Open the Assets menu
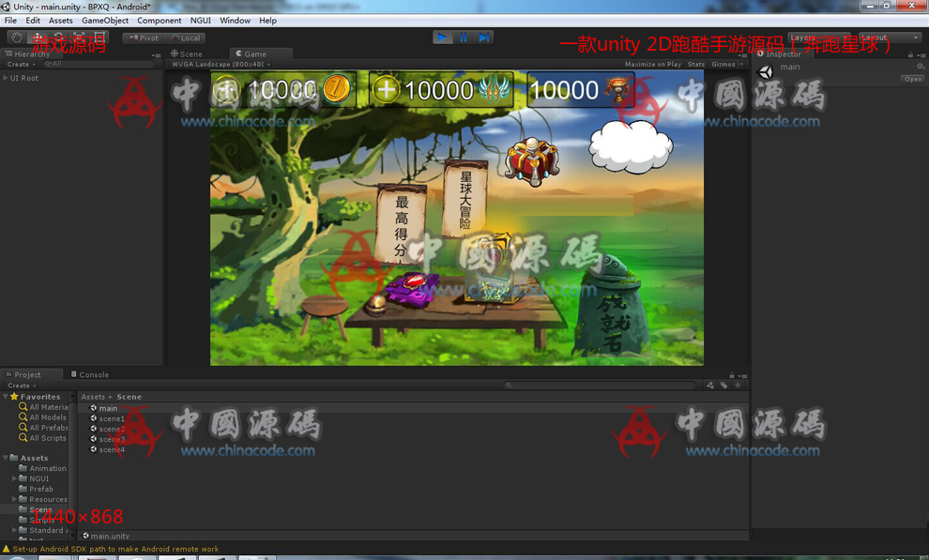This screenshot has height=560, width=929. [60, 20]
